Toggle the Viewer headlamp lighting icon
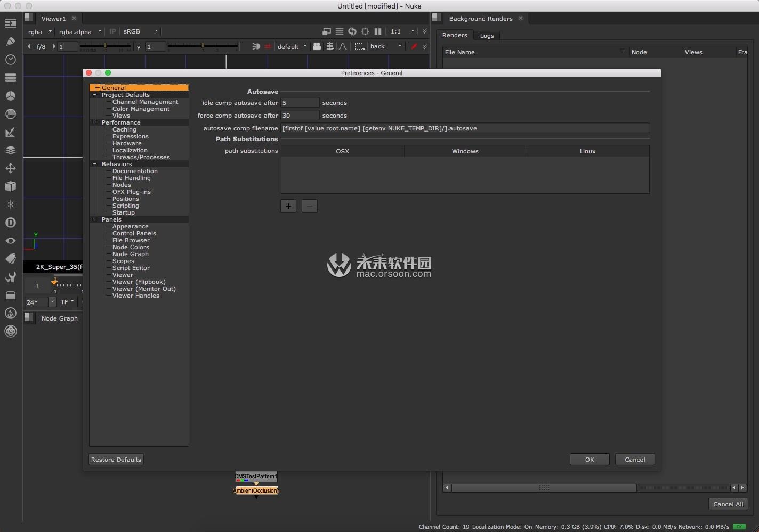Screen dimensions: 759x532 tap(256, 46)
